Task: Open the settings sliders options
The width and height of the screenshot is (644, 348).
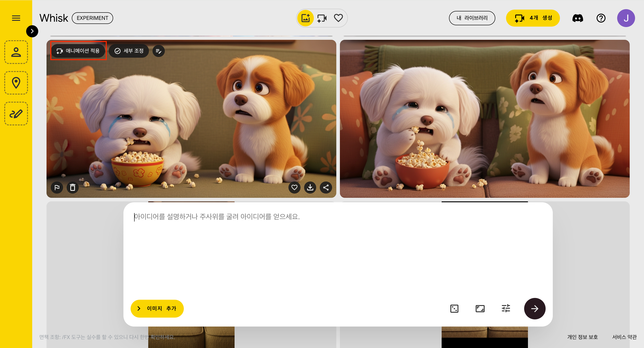Action: point(506,308)
